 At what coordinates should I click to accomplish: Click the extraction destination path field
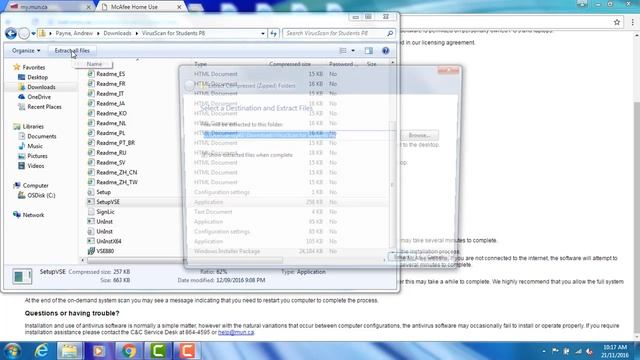point(299,134)
